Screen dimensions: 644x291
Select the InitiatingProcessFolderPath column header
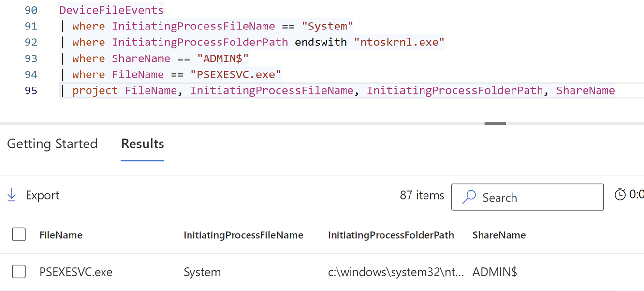click(391, 235)
